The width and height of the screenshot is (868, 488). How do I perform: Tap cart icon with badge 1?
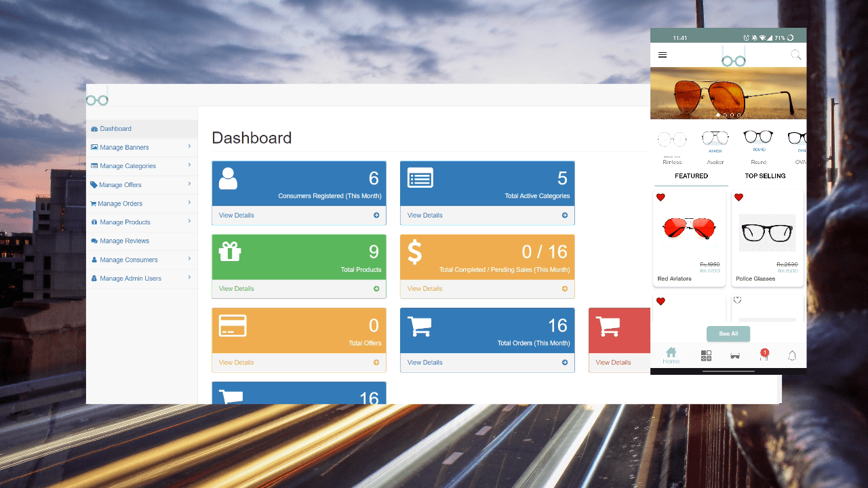click(x=764, y=354)
